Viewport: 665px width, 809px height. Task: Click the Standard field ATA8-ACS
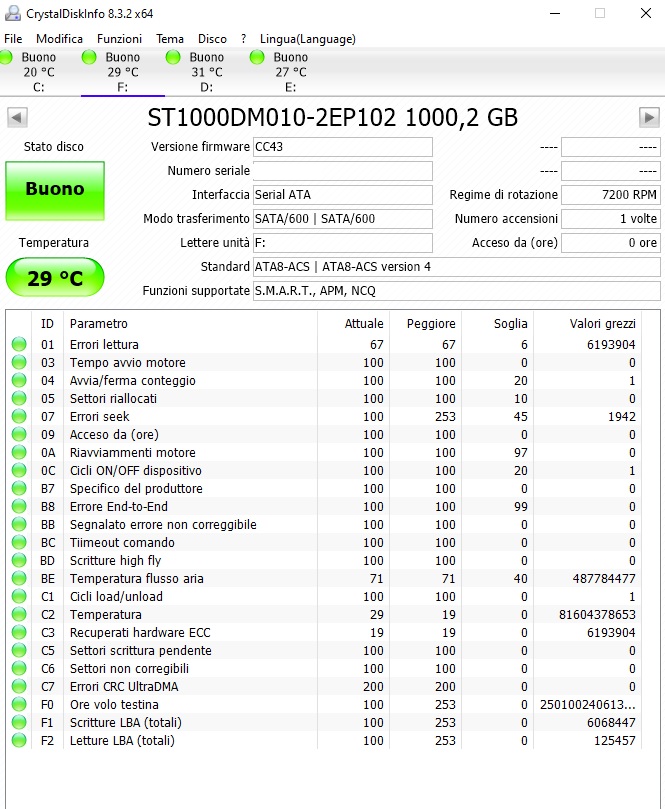coord(457,267)
